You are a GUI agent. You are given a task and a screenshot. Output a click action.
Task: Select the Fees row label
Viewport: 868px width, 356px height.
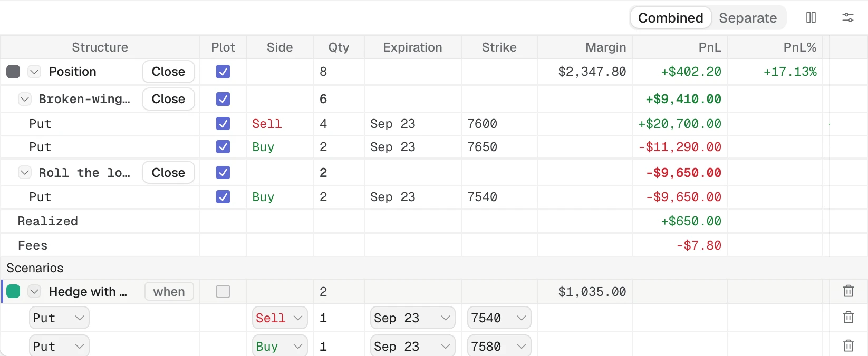pyautogui.click(x=33, y=245)
